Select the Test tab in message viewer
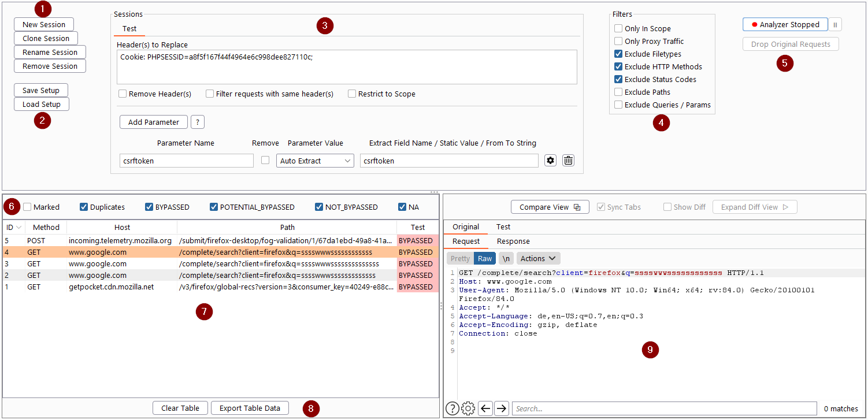The height and width of the screenshot is (420, 868). click(x=503, y=226)
